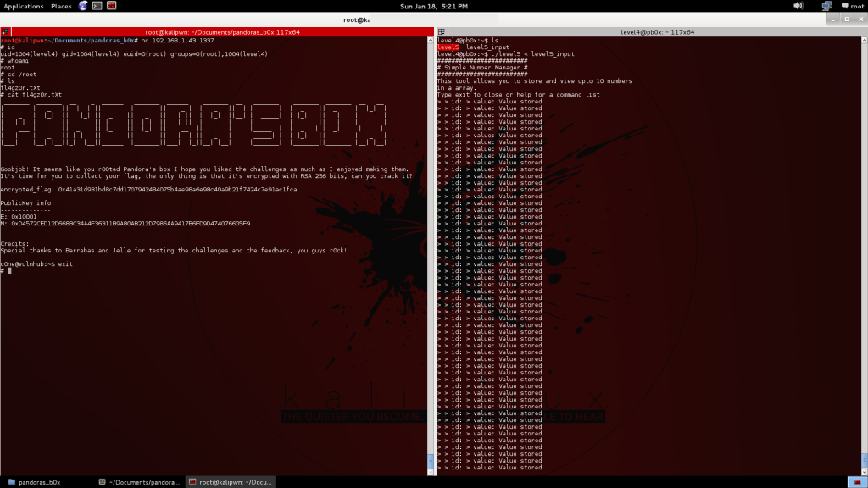
Task: Open the date and time calendar
Action: [x=436, y=6]
